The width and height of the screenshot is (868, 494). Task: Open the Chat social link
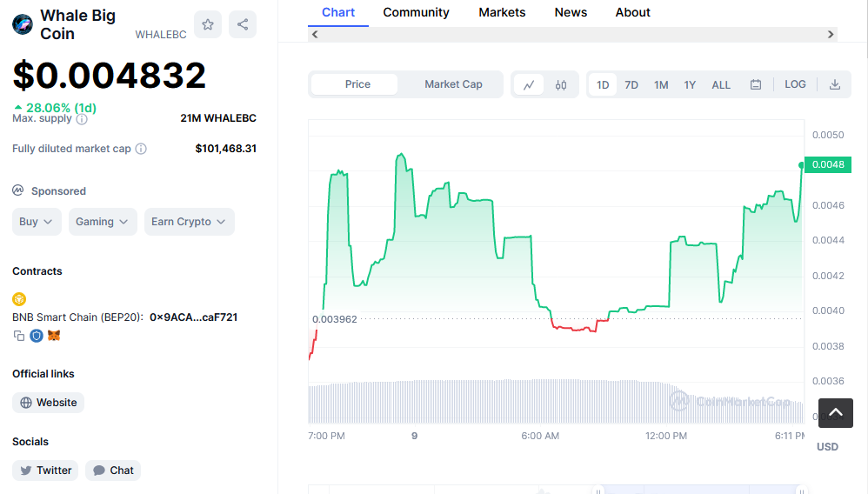point(113,471)
